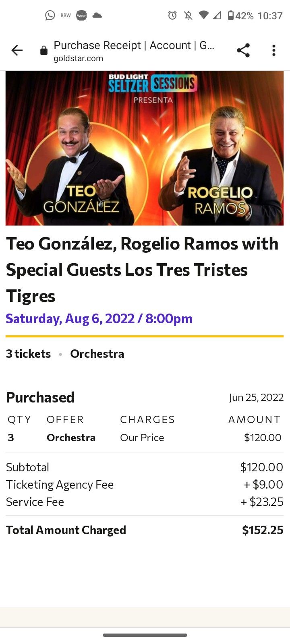
Task: Tap the Jun 25, 2022 purchase date
Action: tap(256, 398)
